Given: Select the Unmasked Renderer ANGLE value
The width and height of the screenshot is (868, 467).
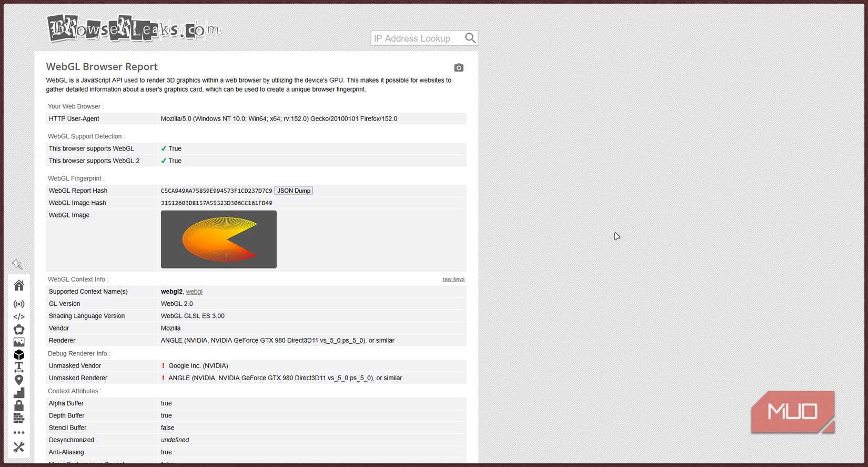Looking at the screenshot, I should pyautogui.click(x=285, y=378).
